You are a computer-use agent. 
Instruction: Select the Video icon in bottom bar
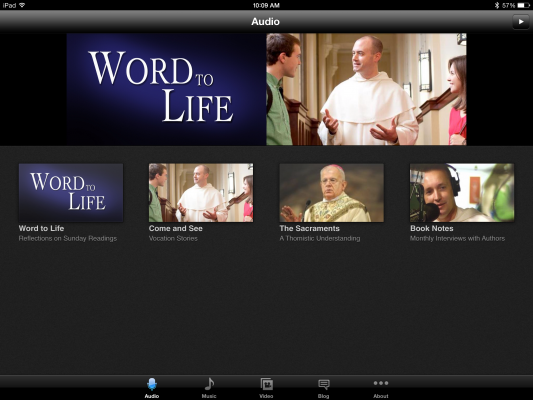click(266, 384)
